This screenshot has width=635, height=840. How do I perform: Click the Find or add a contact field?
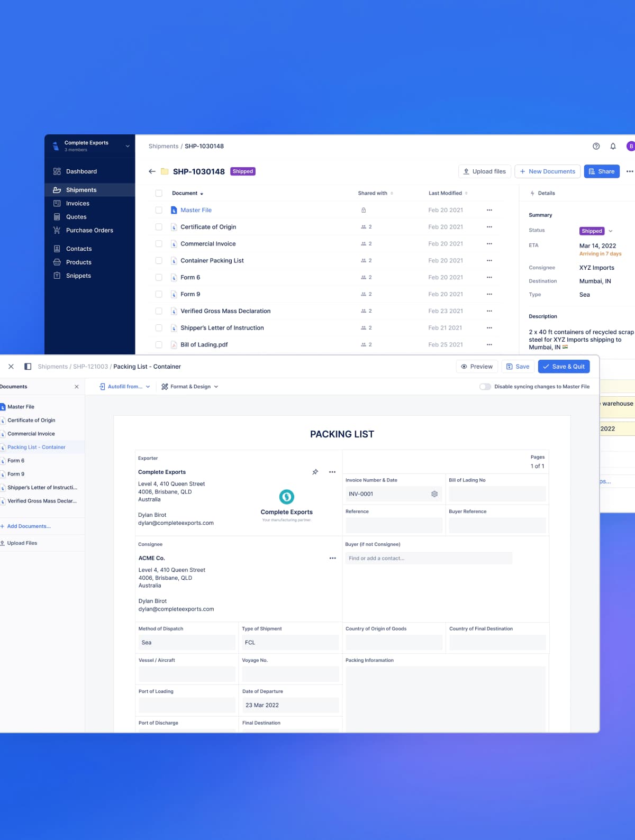pos(428,558)
